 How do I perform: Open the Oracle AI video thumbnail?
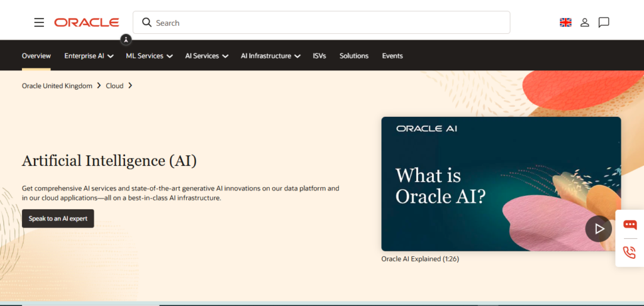click(501, 183)
